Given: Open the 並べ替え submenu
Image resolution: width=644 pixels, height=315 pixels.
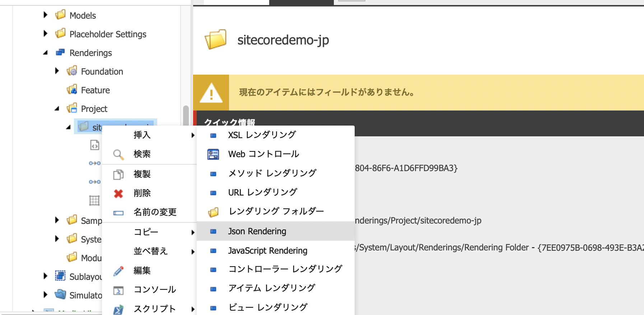Looking at the screenshot, I should (x=149, y=251).
